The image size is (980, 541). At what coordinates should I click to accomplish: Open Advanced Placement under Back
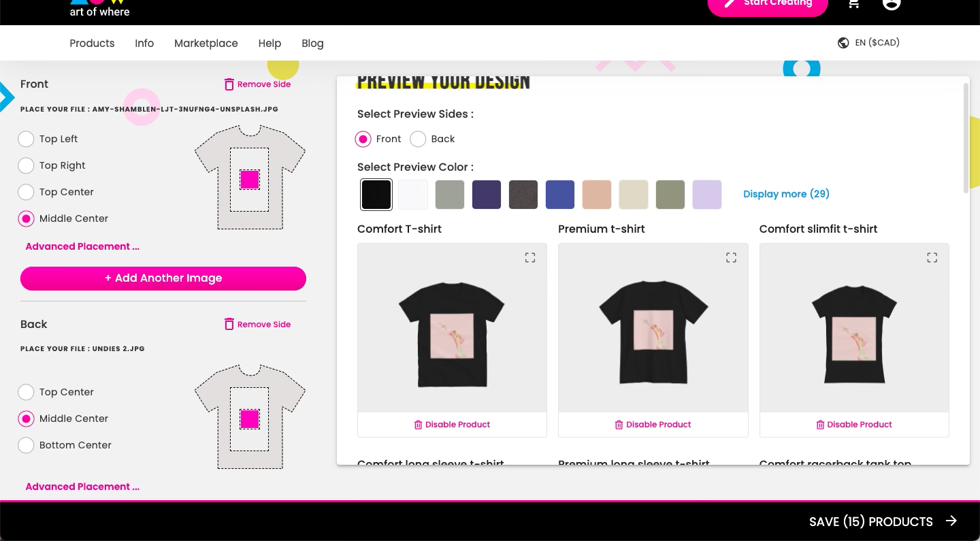pyautogui.click(x=82, y=487)
